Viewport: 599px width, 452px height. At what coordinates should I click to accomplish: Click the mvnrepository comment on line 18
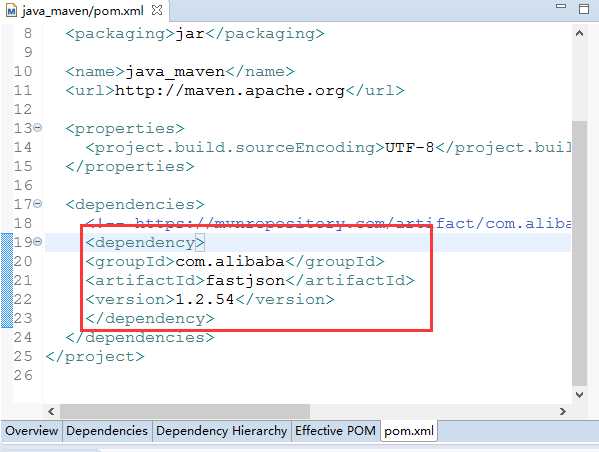pyautogui.click(x=329, y=224)
